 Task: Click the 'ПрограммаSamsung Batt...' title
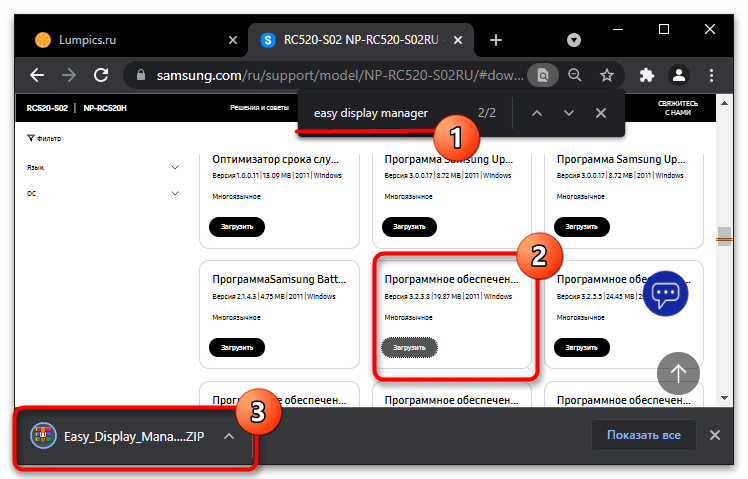[x=279, y=279]
